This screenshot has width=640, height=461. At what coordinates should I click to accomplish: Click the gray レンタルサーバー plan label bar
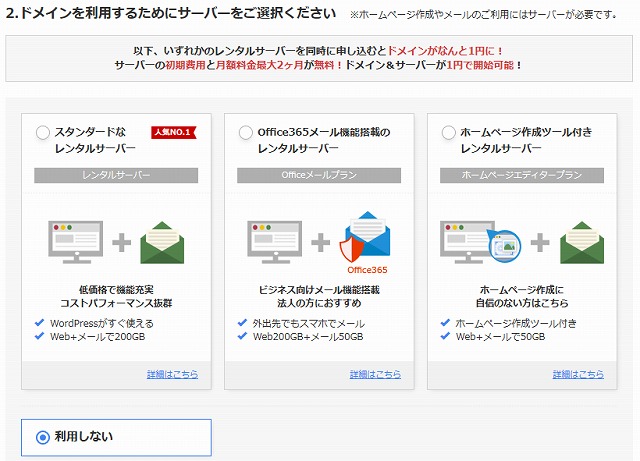[x=116, y=175]
